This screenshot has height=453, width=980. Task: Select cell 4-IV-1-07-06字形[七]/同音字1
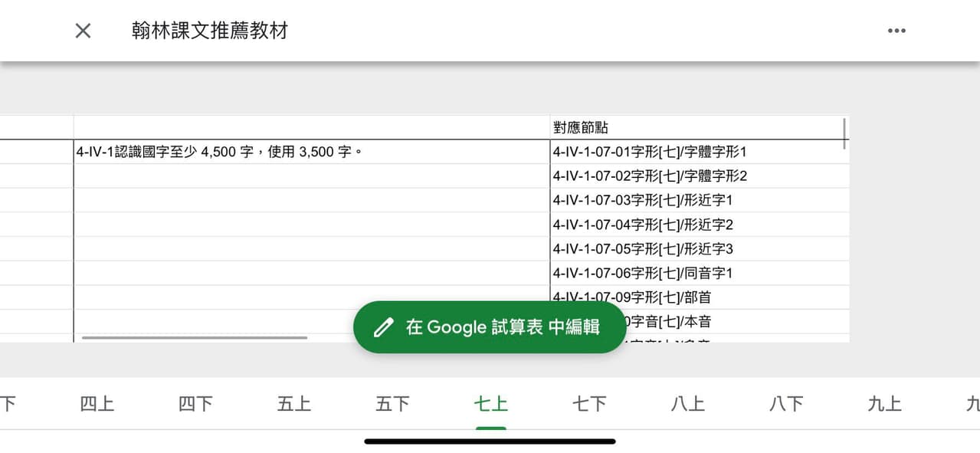(699, 273)
